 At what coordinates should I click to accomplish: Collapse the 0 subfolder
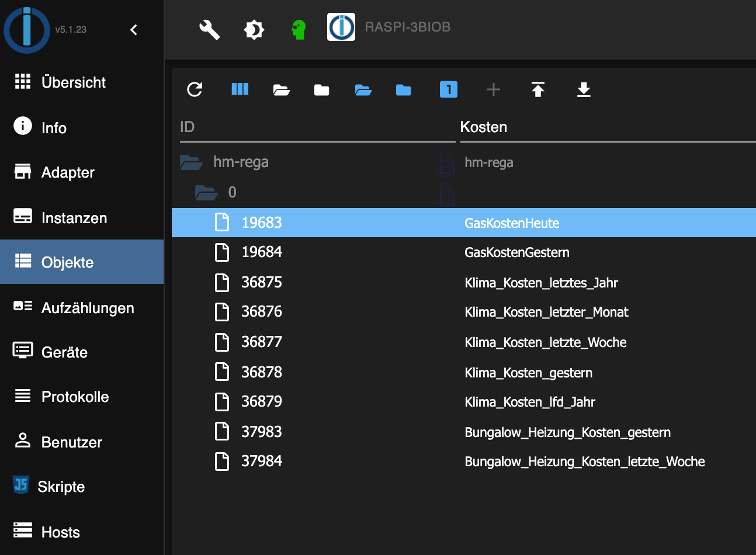pyautogui.click(x=206, y=192)
